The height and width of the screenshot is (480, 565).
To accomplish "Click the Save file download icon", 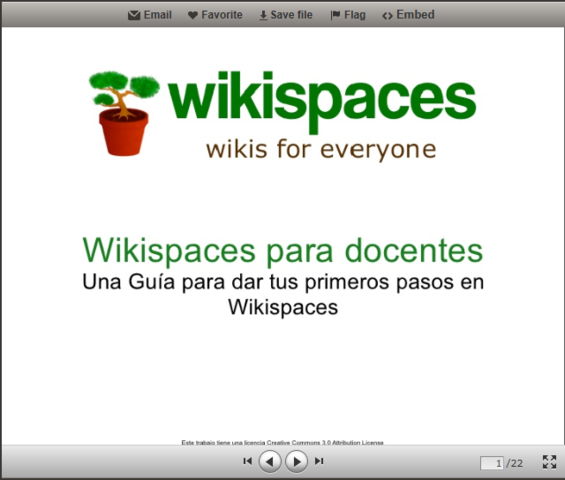I will pyautogui.click(x=263, y=15).
